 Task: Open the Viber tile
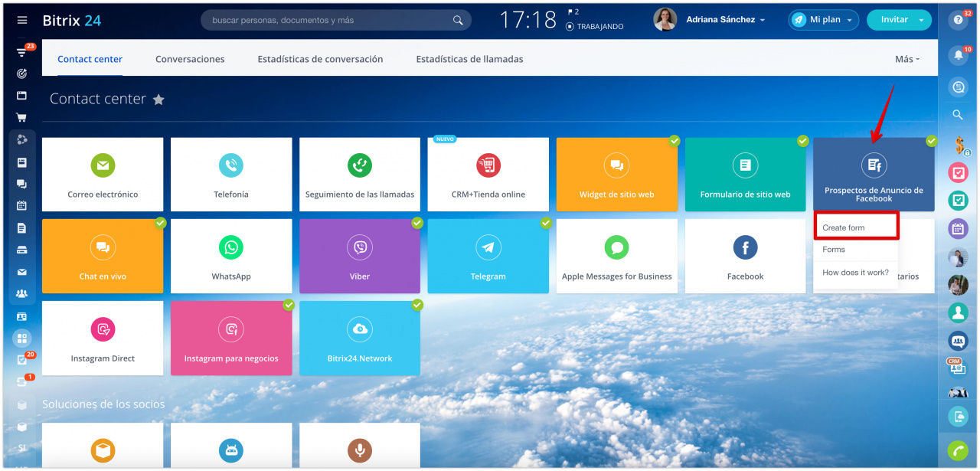pos(360,256)
